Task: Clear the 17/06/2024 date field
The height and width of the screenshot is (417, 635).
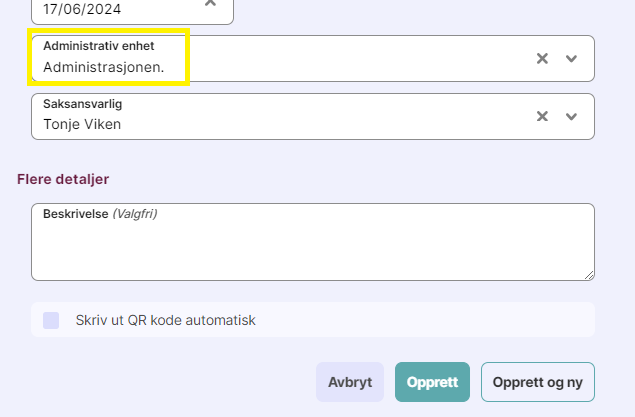Action: 210,3
